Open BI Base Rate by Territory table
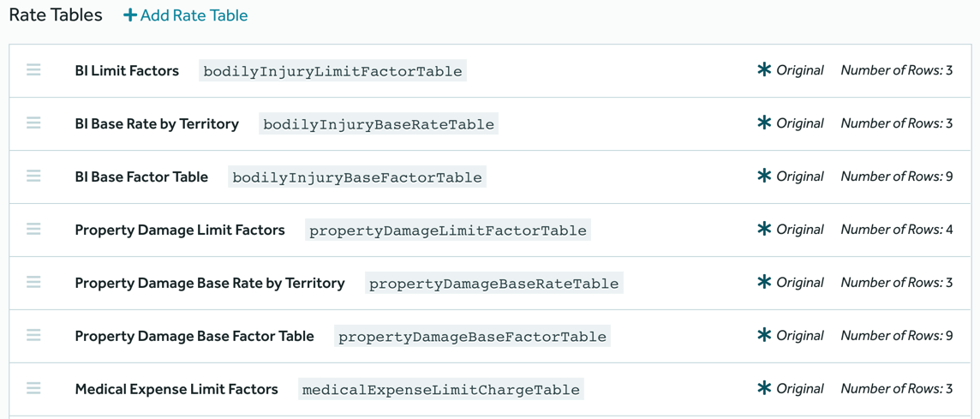The width and height of the screenshot is (980, 419). click(157, 123)
